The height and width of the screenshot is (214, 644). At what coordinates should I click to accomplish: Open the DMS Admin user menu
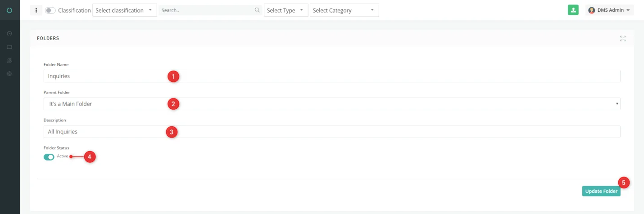[609, 10]
